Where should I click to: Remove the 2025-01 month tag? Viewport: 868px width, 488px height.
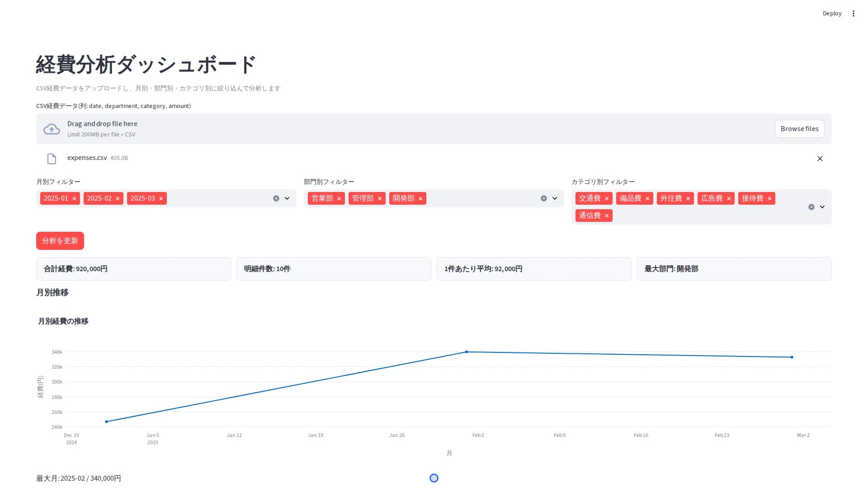[74, 198]
